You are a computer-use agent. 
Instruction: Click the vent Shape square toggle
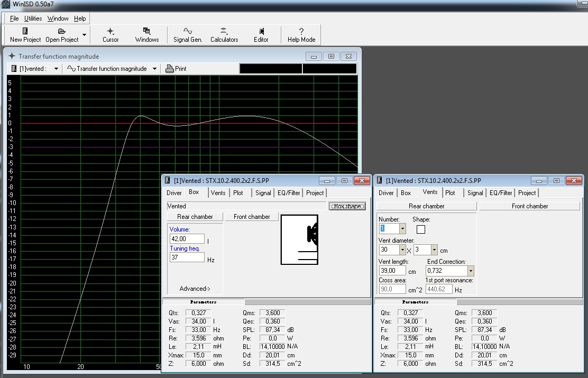421,229
